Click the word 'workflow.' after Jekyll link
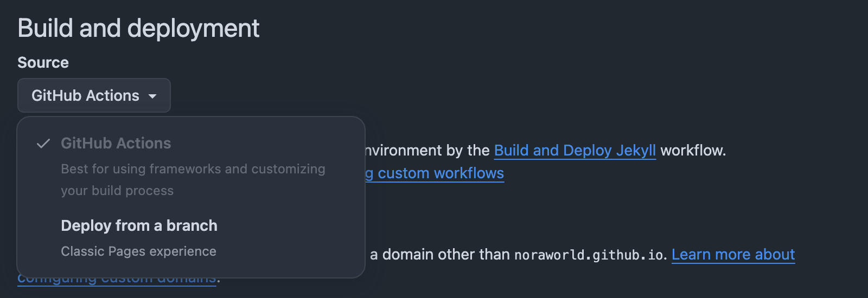The image size is (868, 298). [693, 150]
